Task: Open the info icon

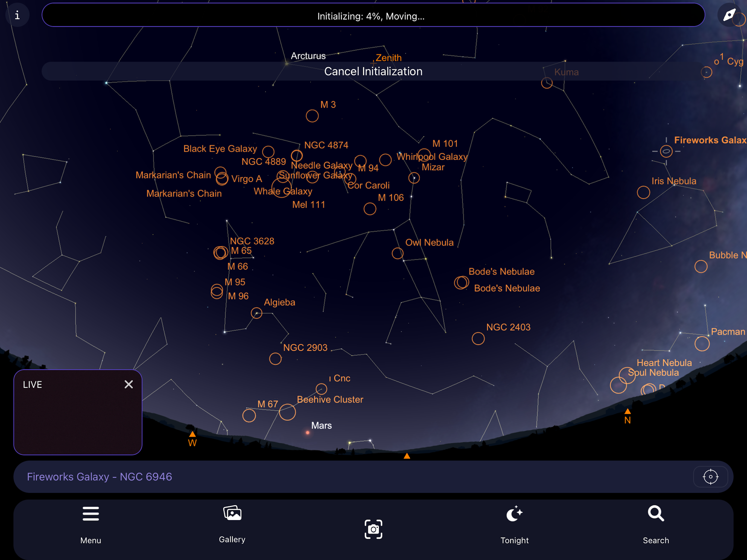Action: click(x=17, y=15)
